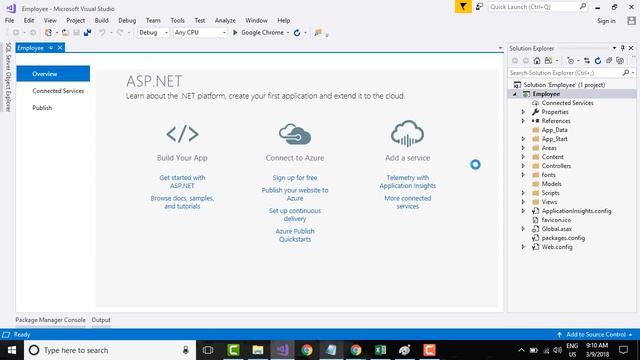Click Pending Changes Filter clock icon
Screen dimensions: 640x360
coord(571,61)
